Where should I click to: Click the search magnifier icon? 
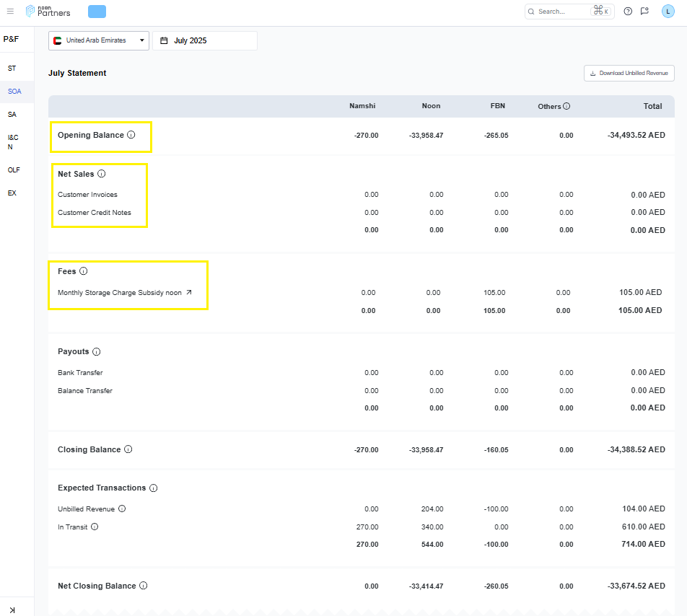tap(531, 12)
